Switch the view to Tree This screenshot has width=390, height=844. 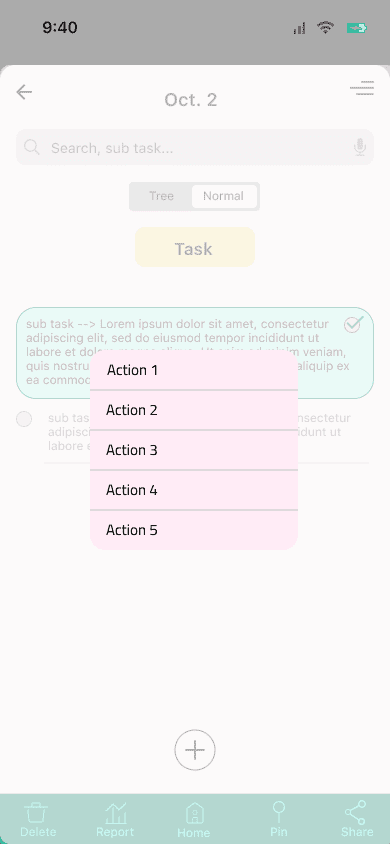(x=161, y=196)
